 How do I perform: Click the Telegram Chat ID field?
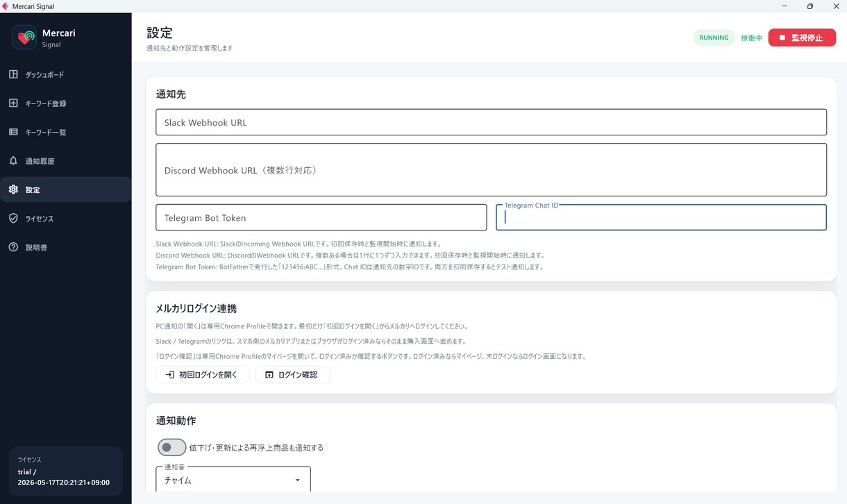661,217
